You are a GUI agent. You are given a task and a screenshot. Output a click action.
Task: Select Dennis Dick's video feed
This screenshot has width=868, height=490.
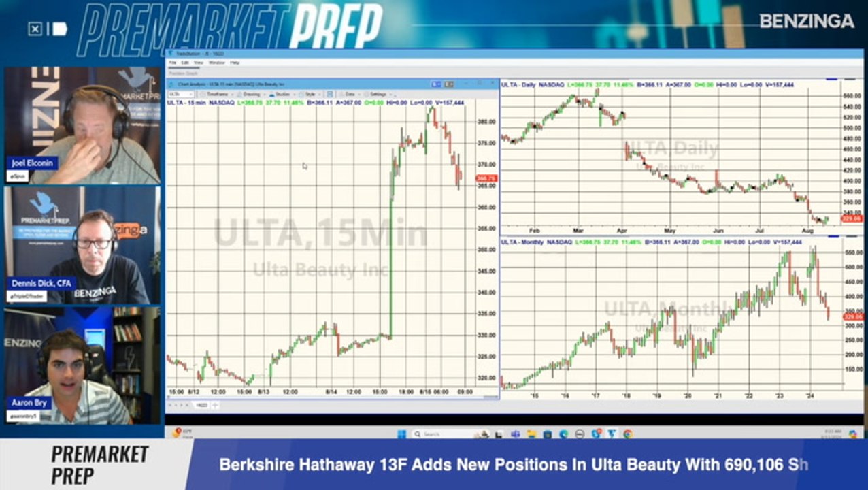[x=83, y=246]
